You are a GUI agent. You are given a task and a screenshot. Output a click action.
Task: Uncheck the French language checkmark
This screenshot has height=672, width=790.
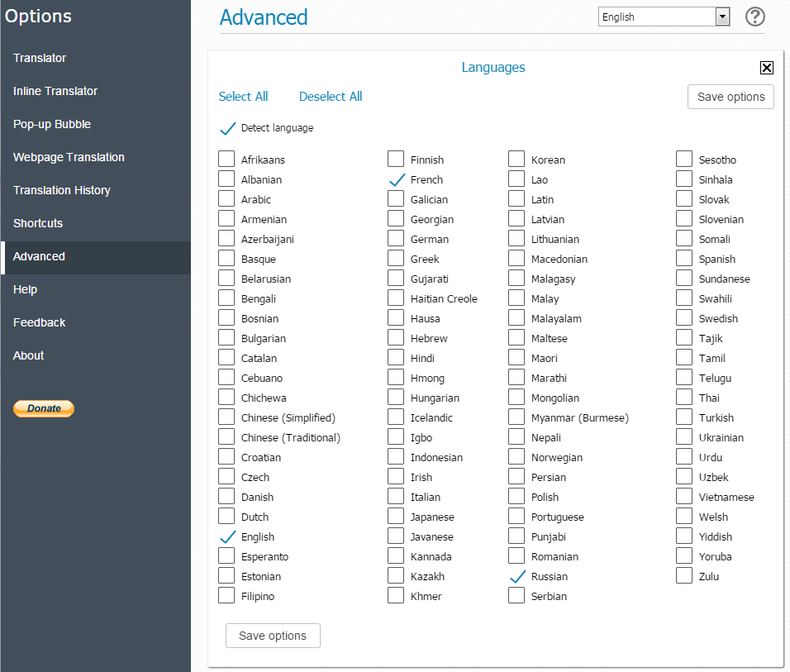(397, 179)
